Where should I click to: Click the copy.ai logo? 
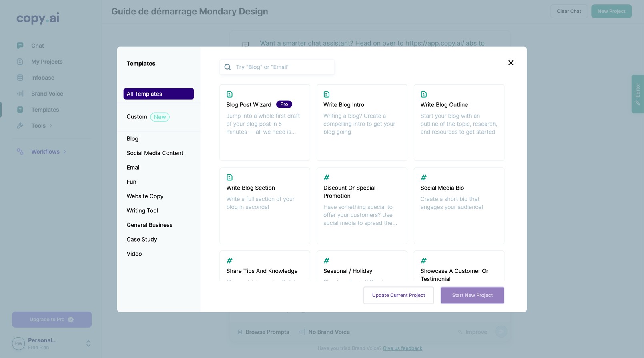pos(38,18)
